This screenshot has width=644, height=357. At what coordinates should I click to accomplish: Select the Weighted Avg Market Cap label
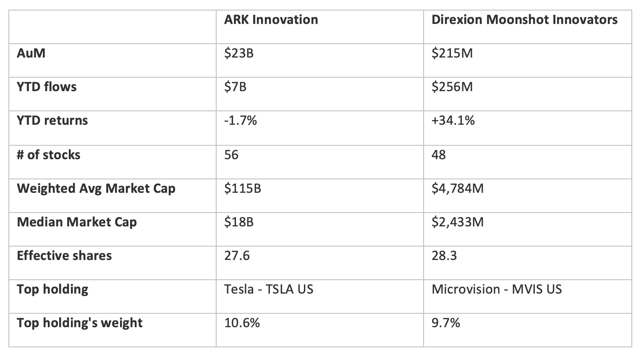coord(96,189)
